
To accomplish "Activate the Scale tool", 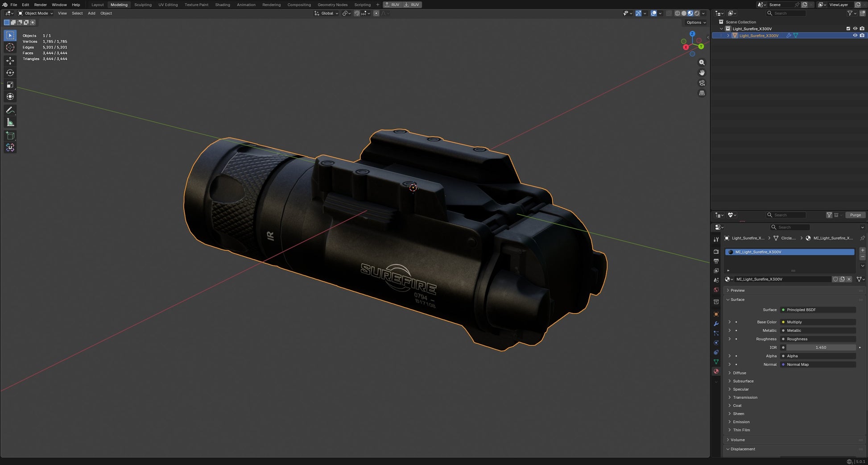I will pyautogui.click(x=10, y=85).
